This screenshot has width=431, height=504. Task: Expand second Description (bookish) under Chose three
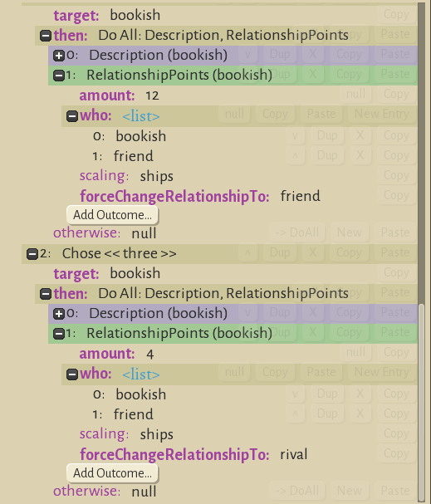tap(58, 314)
